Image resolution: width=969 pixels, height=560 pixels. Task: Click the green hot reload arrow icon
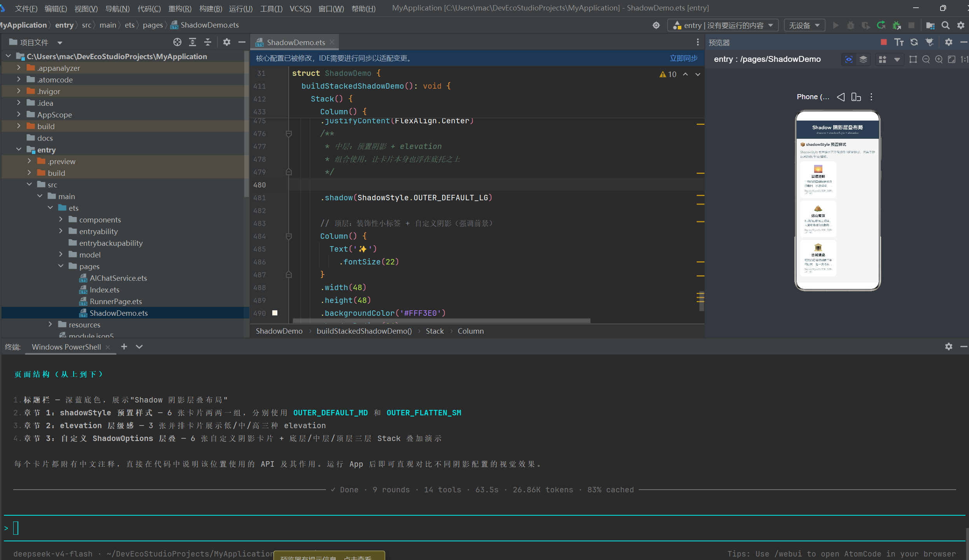[x=881, y=25]
